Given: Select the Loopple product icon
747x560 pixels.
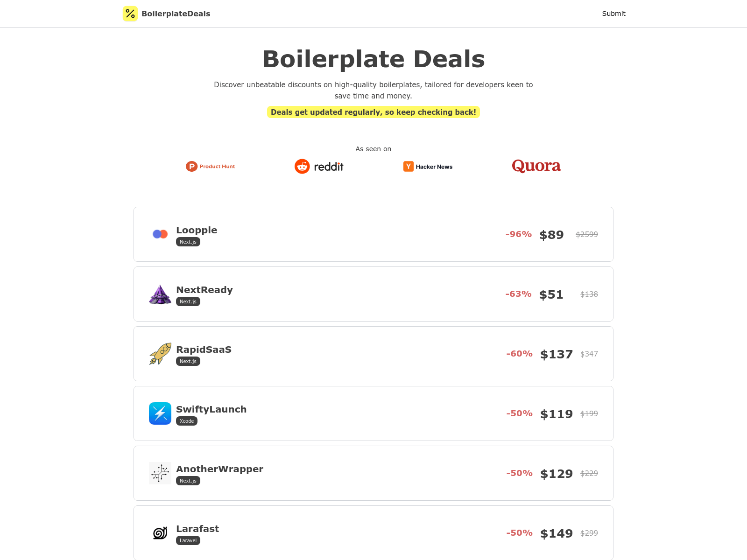Looking at the screenshot, I should [x=160, y=234].
